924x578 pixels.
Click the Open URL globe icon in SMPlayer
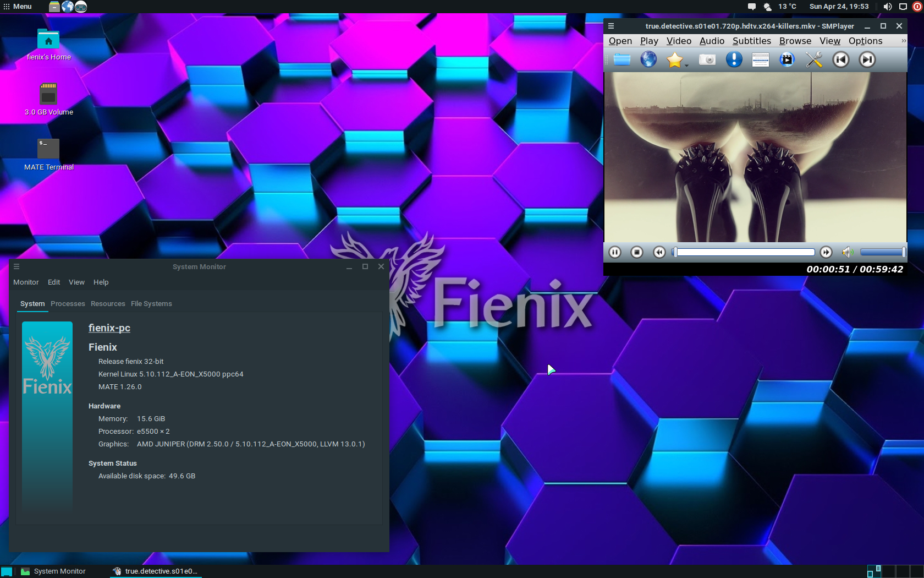pos(649,59)
